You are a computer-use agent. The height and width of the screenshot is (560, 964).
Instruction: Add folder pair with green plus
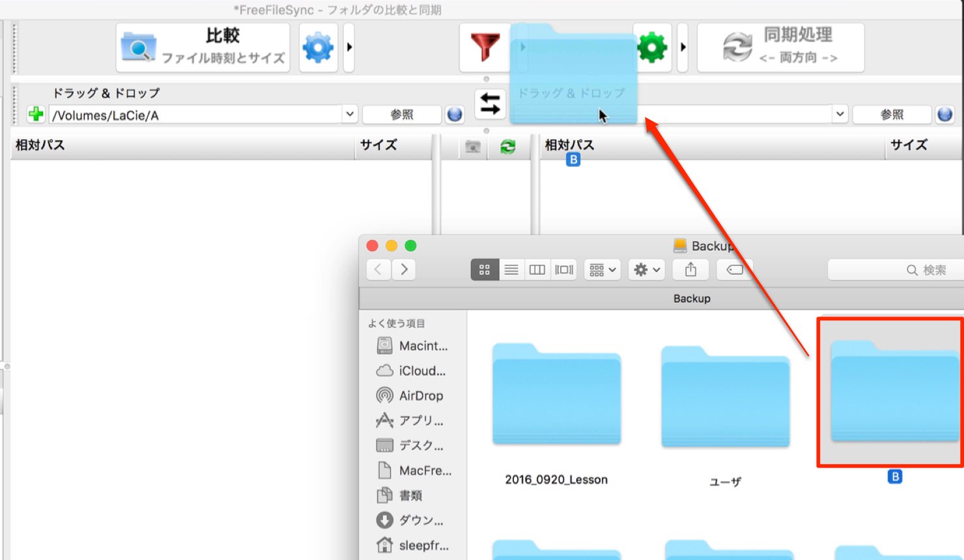36,115
